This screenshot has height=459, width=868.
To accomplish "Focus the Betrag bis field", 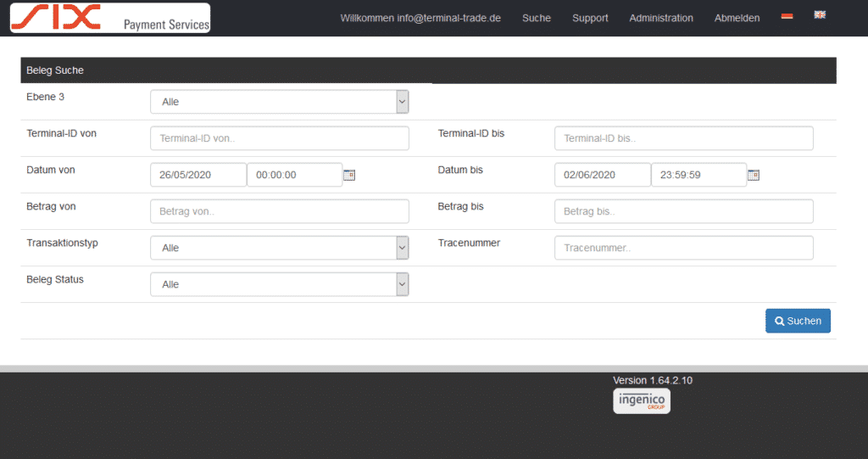I will point(684,211).
